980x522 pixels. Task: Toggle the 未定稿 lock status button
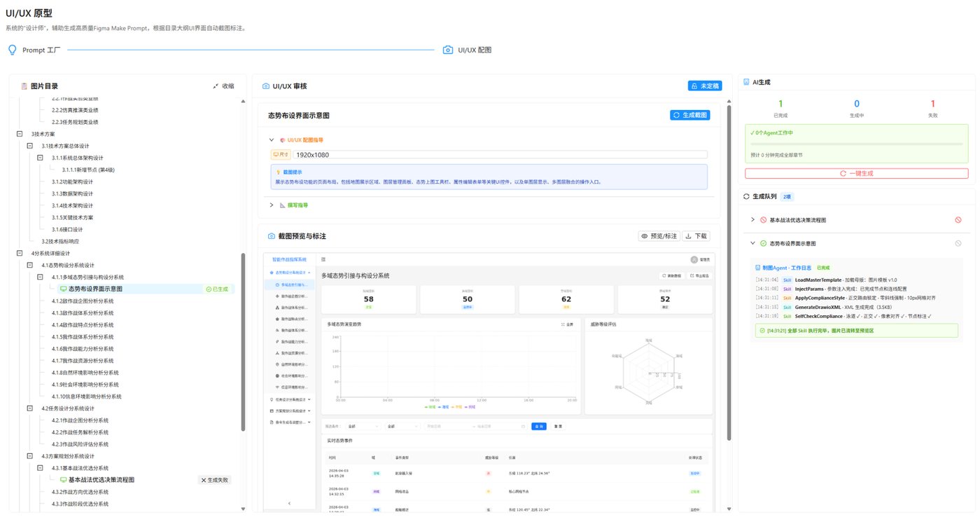(x=704, y=85)
